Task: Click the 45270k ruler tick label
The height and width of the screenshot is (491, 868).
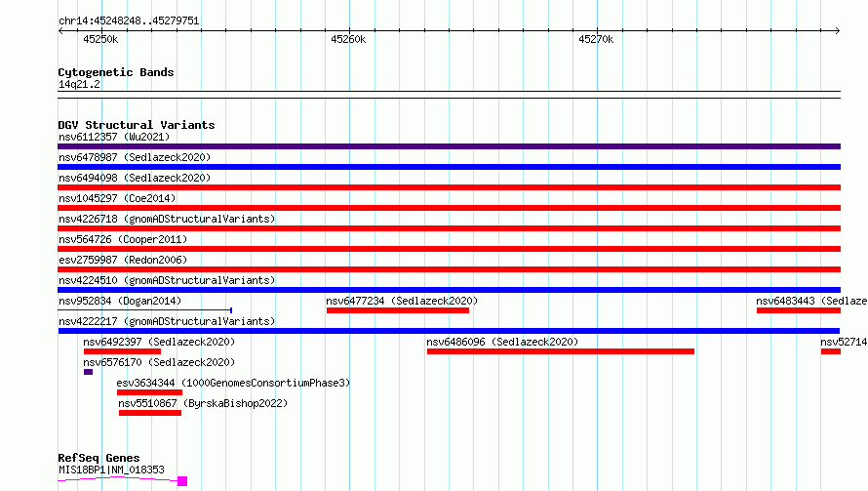Action: (x=596, y=40)
